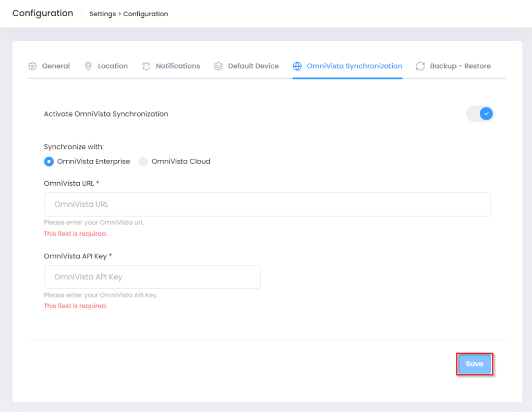Open the Default Device tab label
The image size is (532, 412).
click(x=253, y=66)
